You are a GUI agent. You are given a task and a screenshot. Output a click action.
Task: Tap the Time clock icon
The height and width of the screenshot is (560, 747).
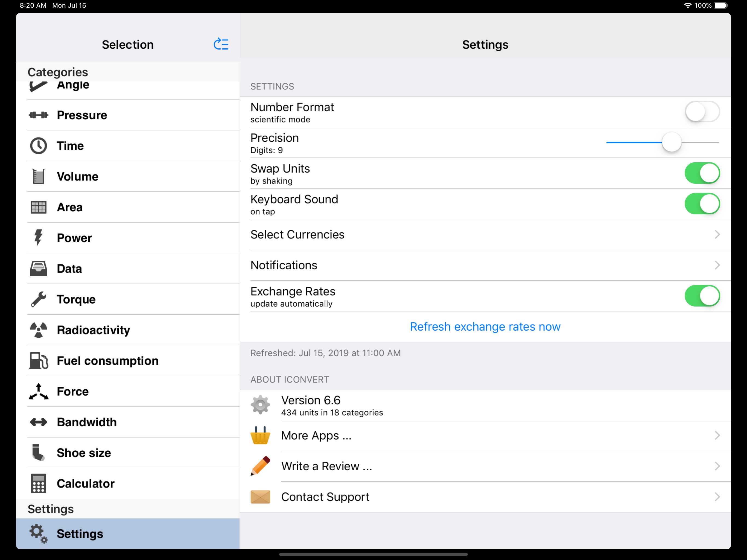(39, 146)
